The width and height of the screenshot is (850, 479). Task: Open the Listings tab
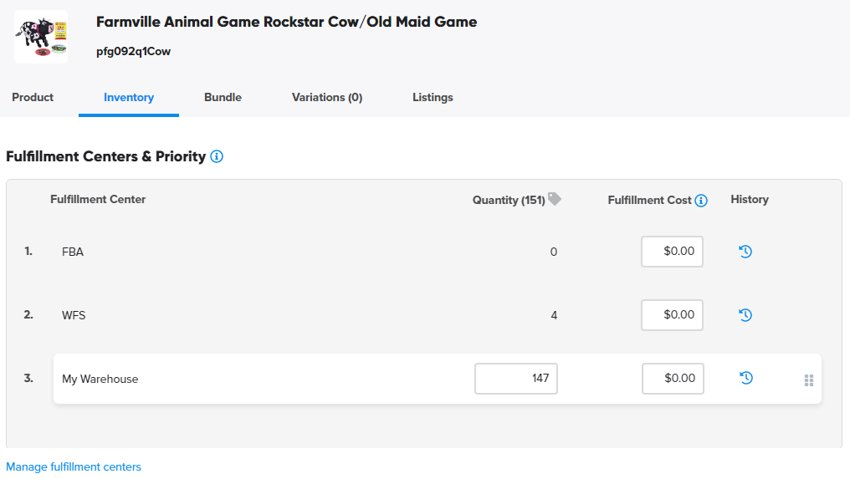(x=433, y=98)
